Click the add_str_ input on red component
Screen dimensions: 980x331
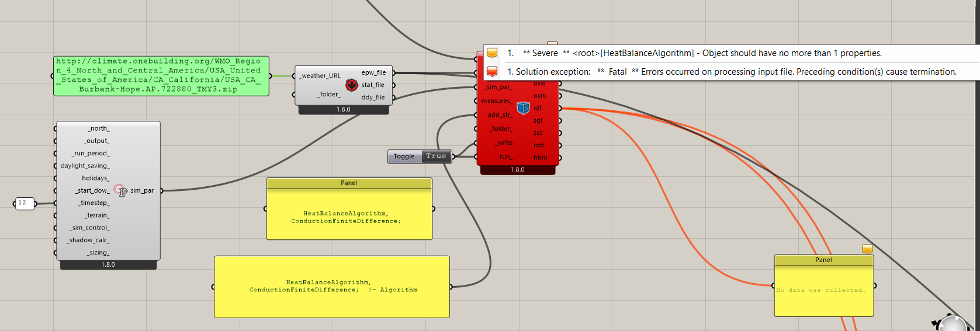[x=500, y=115]
